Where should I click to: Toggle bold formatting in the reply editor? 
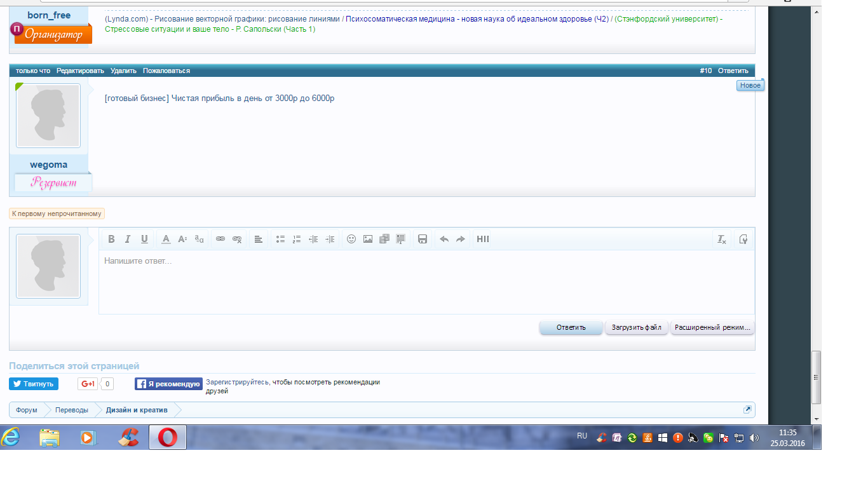pyautogui.click(x=111, y=240)
